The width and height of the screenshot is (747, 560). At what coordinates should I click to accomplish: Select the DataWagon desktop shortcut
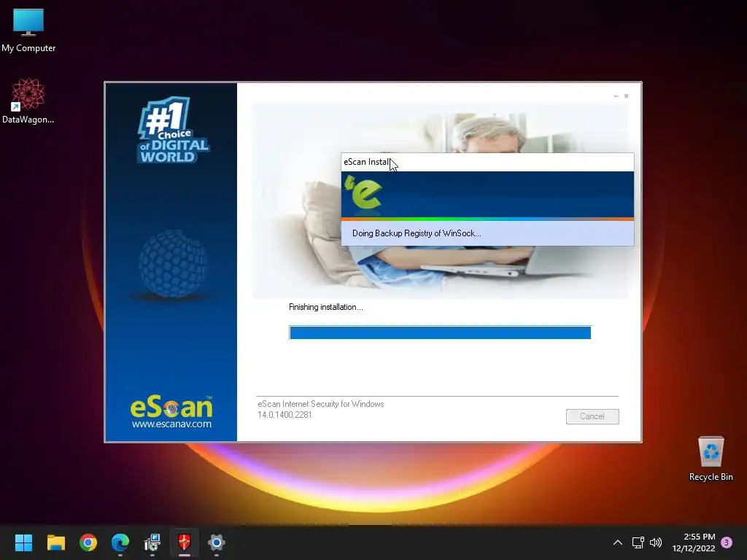tap(28, 101)
